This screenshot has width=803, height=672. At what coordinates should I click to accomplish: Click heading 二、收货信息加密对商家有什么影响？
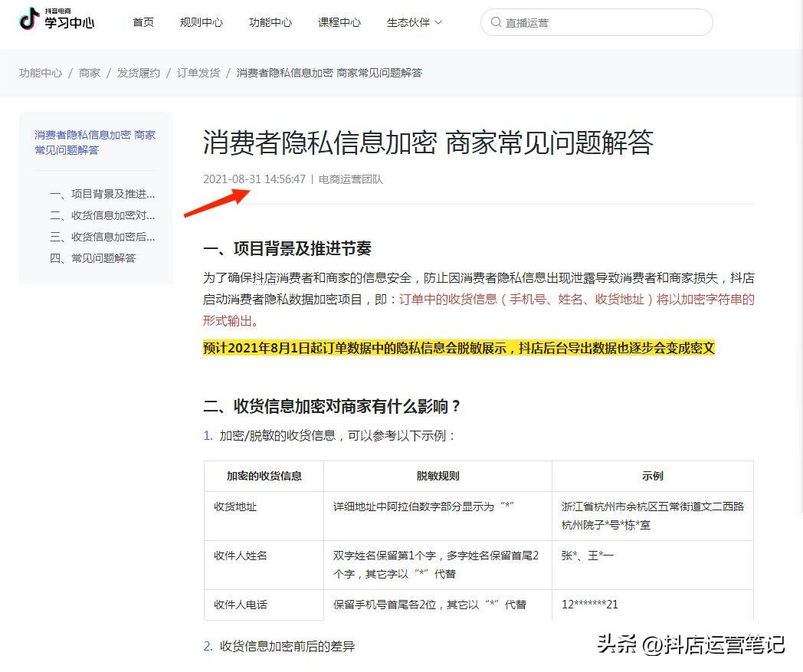pyautogui.click(x=332, y=406)
